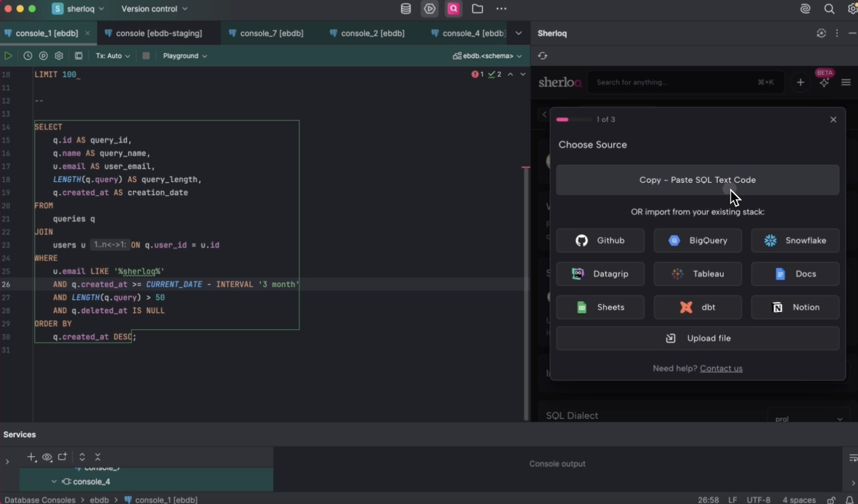Toggle the preview eye icon in Services

(47, 457)
